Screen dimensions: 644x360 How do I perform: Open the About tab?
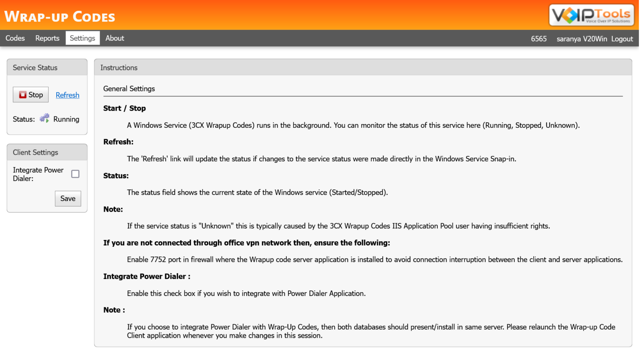[x=114, y=38]
